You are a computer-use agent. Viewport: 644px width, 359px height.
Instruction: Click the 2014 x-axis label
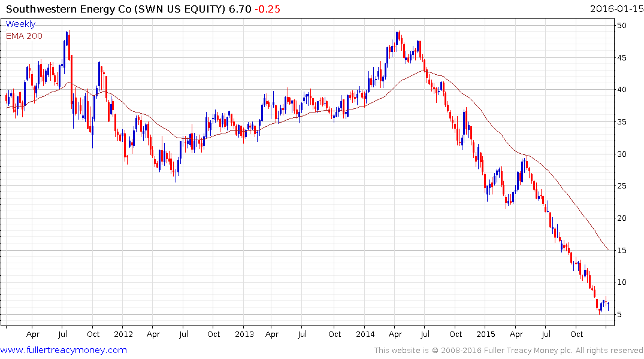point(365,334)
